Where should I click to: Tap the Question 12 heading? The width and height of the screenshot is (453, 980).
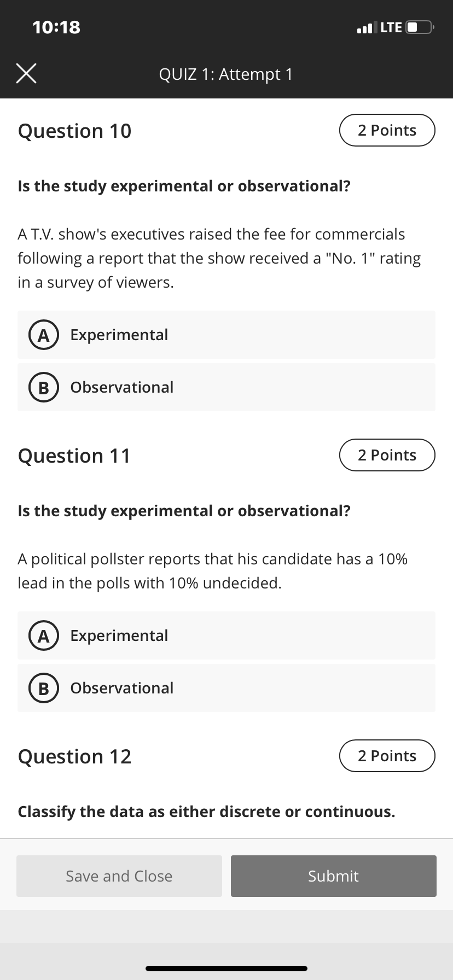coord(74,756)
